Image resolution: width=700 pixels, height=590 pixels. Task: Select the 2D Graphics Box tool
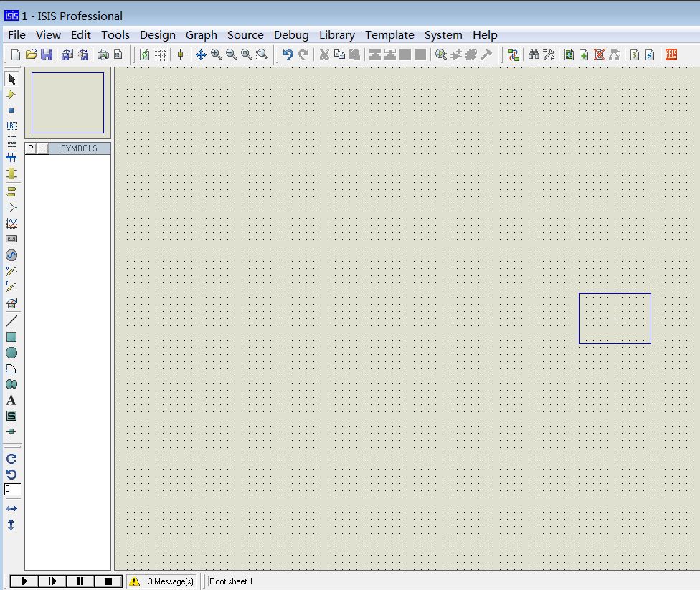(11, 337)
